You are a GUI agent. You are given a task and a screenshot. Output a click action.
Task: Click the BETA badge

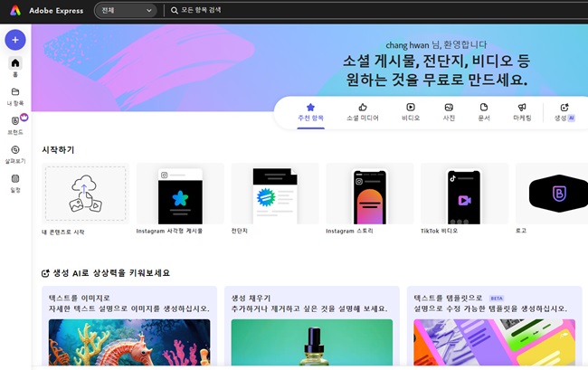497,299
